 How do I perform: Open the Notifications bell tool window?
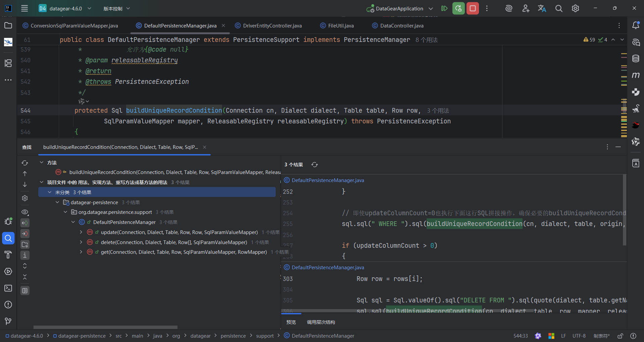636,25
